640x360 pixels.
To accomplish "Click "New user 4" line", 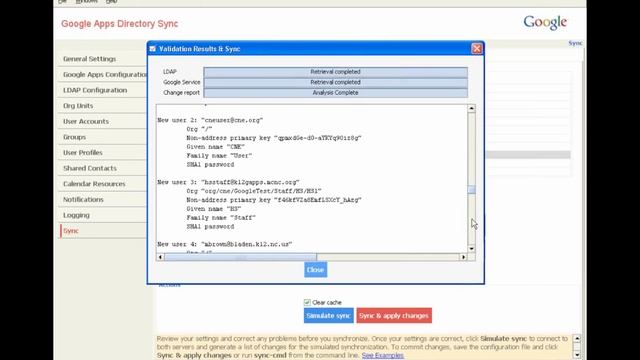I will coord(225,244).
